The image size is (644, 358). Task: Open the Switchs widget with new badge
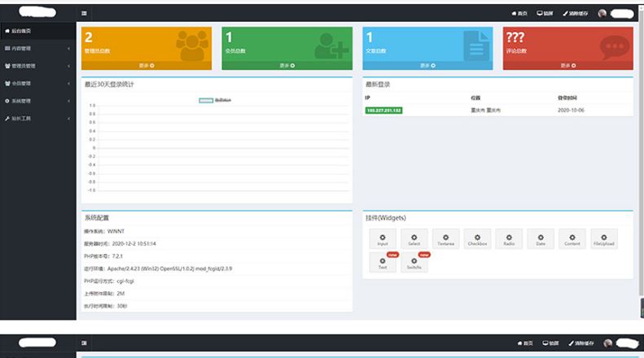(x=414, y=263)
